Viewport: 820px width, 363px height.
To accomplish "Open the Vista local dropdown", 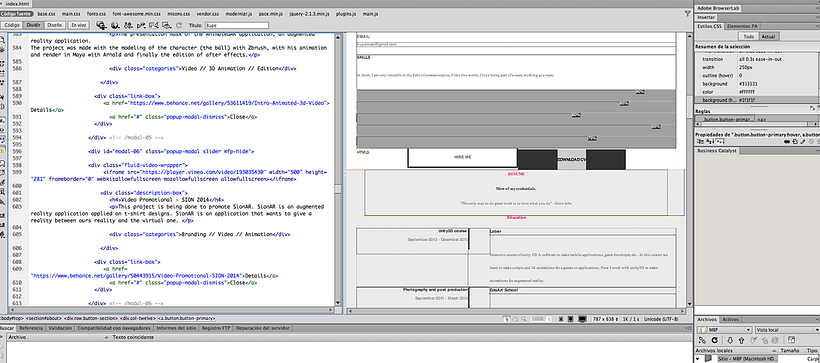I will [x=788, y=330].
